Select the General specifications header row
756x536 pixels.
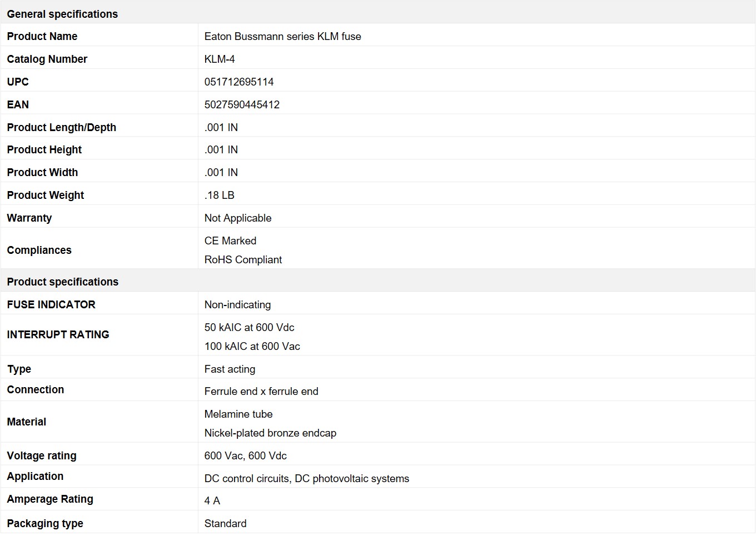pyautogui.click(x=378, y=13)
